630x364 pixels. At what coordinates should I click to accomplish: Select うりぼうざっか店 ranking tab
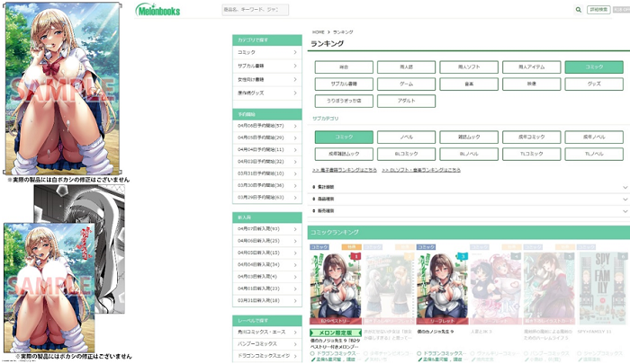[344, 101]
